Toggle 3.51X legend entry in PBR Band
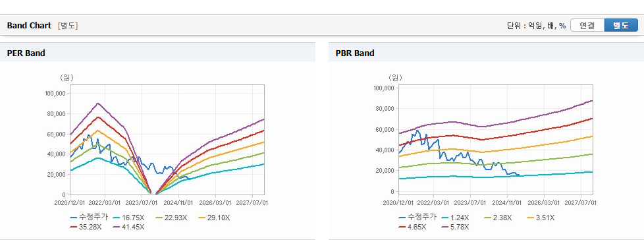644x240 pixels. [x=542, y=218]
